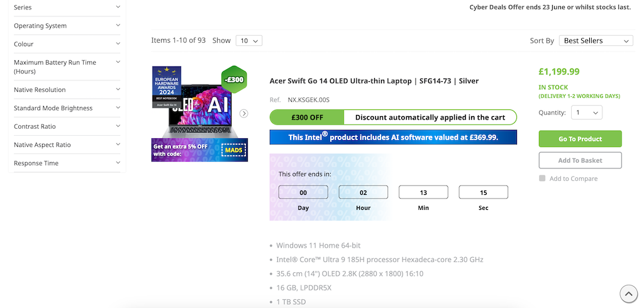Click the Windows 11 Home 64-bit spec
The width and height of the screenshot is (644, 308).
tap(318, 246)
